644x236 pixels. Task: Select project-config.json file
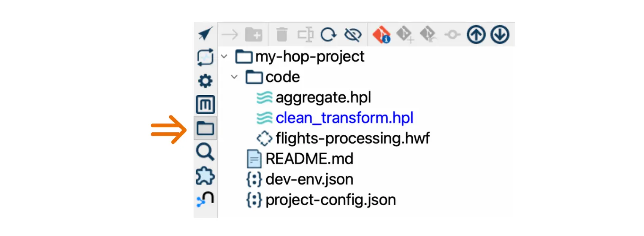coord(330,200)
